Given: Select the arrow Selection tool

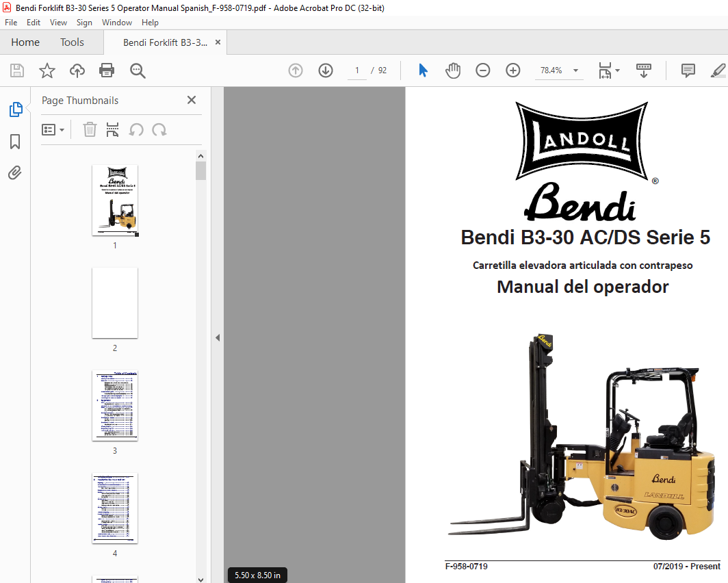Looking at the screenshot, I should click(x=423, y=70).
